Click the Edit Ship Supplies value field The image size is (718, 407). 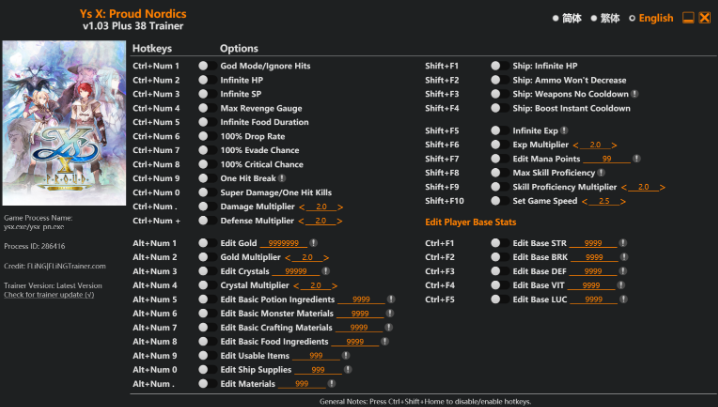pyautogui.click(x=318, y=370)
